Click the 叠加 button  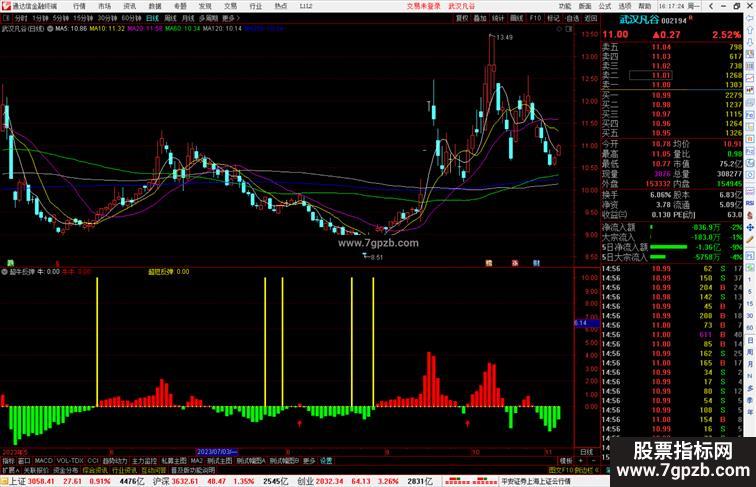point(480,18)
